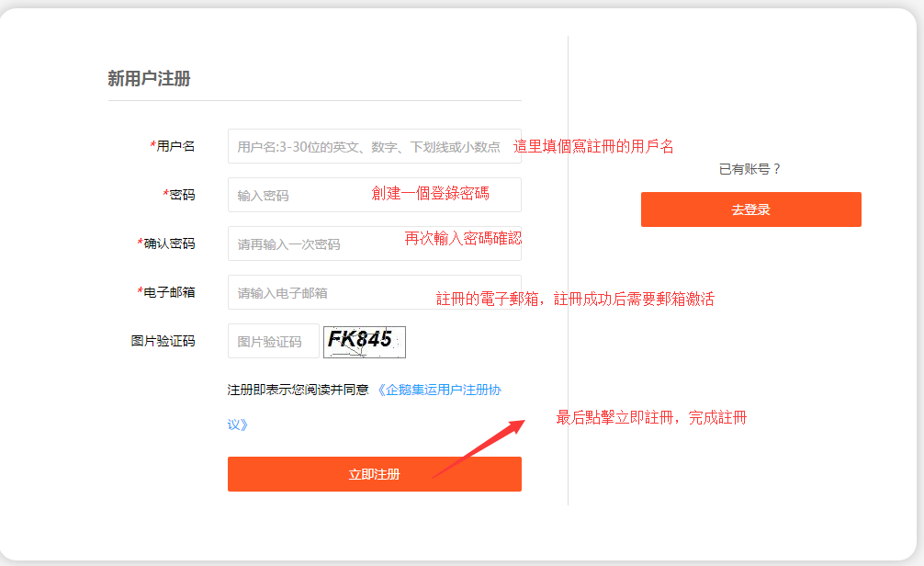Select the 确认密码 confirm password field
Screen dimensions: 924x566
pyautogui.click(x=312, y=243)
